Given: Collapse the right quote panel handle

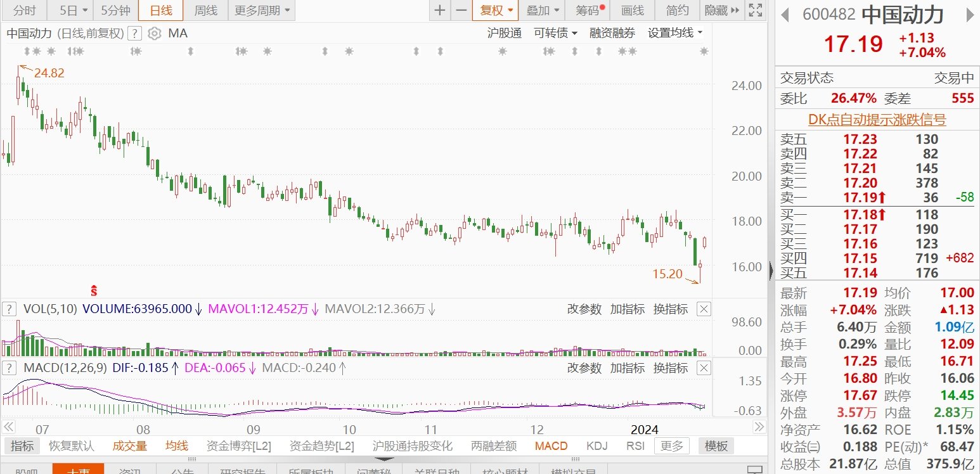Looking at the screenshot, I should point(771,271).
